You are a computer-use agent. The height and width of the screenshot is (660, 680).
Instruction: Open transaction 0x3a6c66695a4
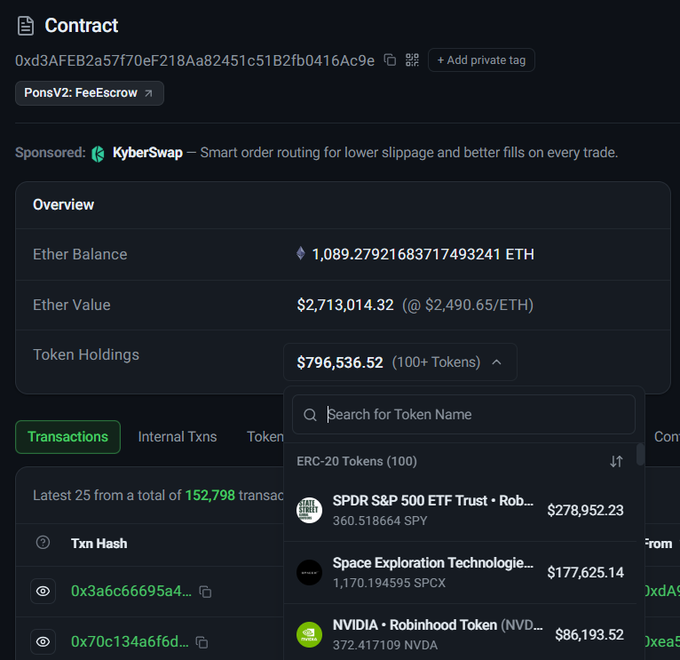coord(131,591)
